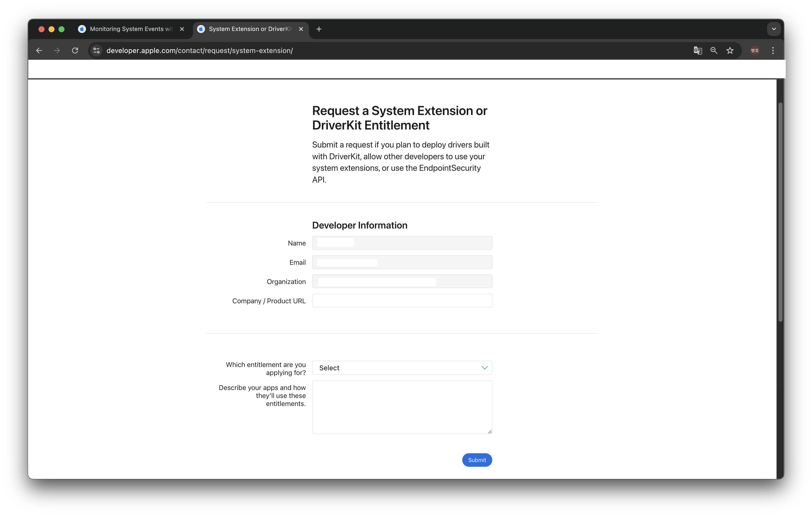Open the entitlement Select dropdown
The image size is (812, 516).
click(401, 367)
